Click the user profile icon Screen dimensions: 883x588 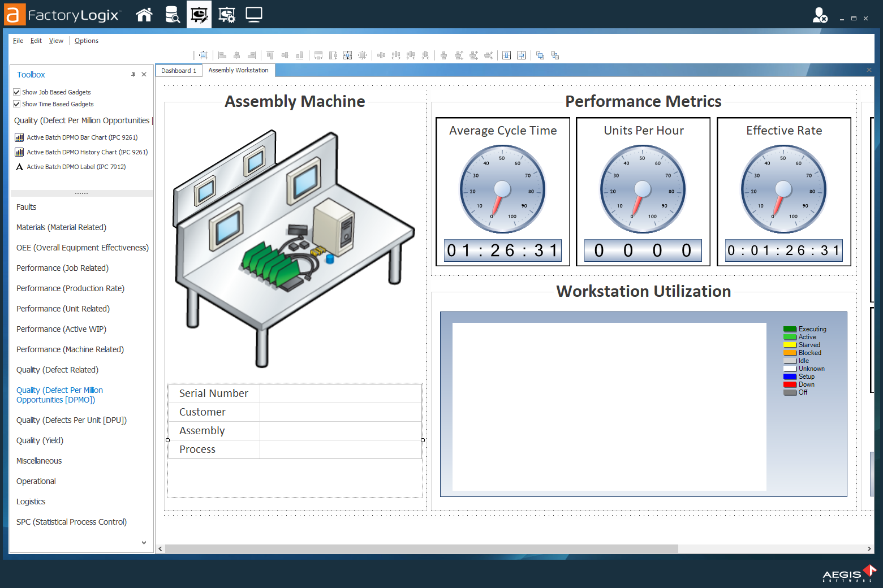(820, 15)
